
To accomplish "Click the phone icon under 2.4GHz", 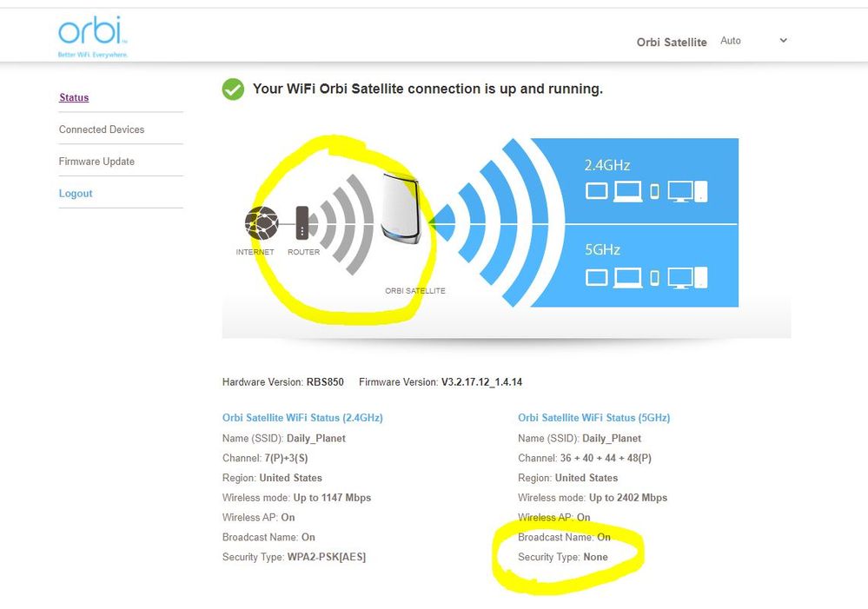I will (654, 191).
